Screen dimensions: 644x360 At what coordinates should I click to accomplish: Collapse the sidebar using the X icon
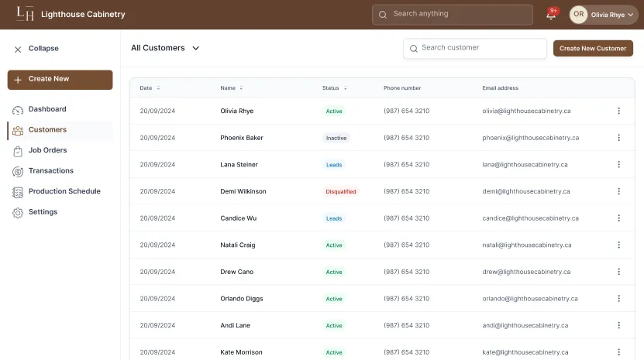tap(18, 49)
